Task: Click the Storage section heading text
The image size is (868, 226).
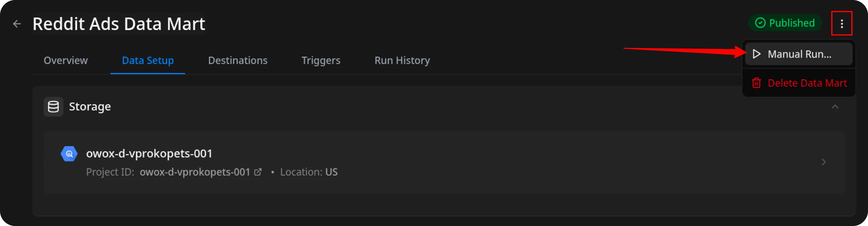Action: (90, 107)
